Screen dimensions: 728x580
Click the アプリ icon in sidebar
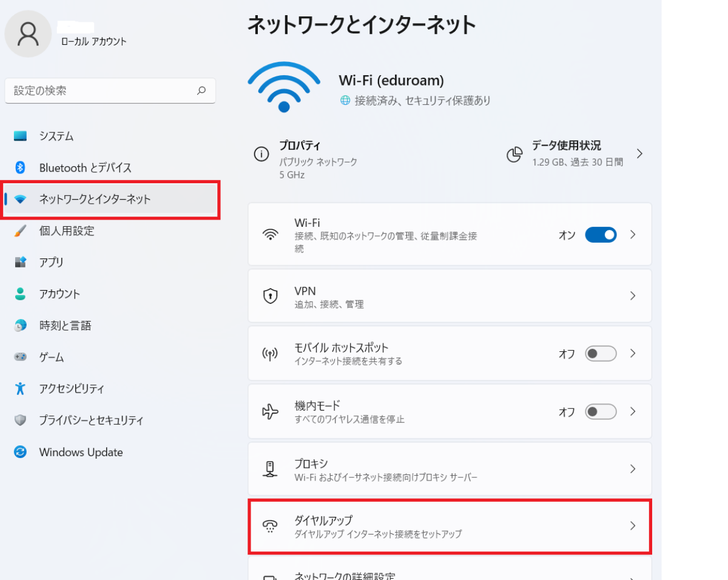tap(21, 262)
